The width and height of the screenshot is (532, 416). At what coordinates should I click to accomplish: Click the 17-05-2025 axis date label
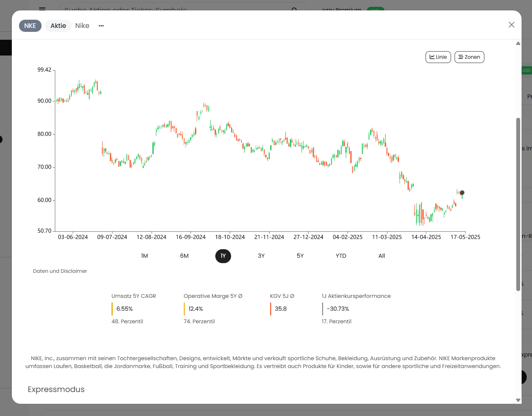(465, 237)
